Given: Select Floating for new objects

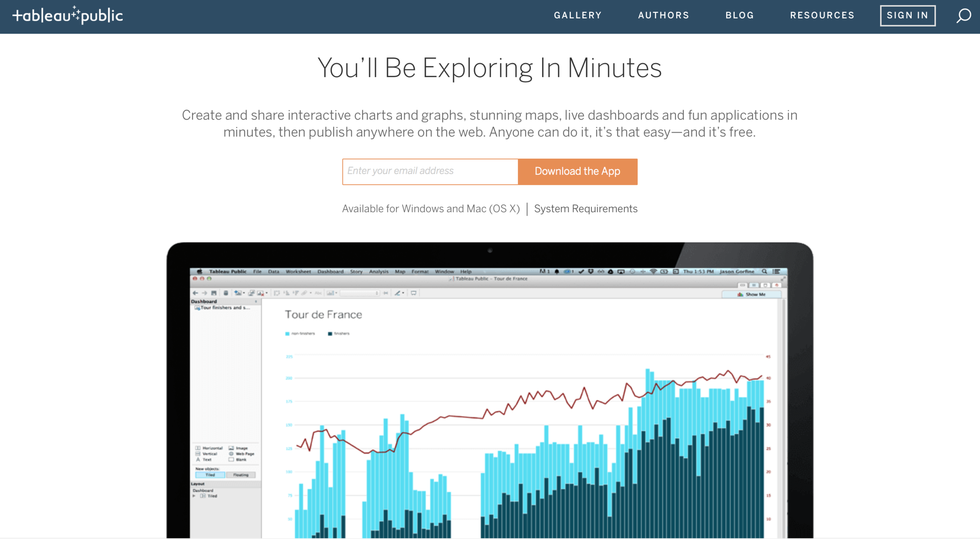Looking at the screenshot, I should pos(241,475).
